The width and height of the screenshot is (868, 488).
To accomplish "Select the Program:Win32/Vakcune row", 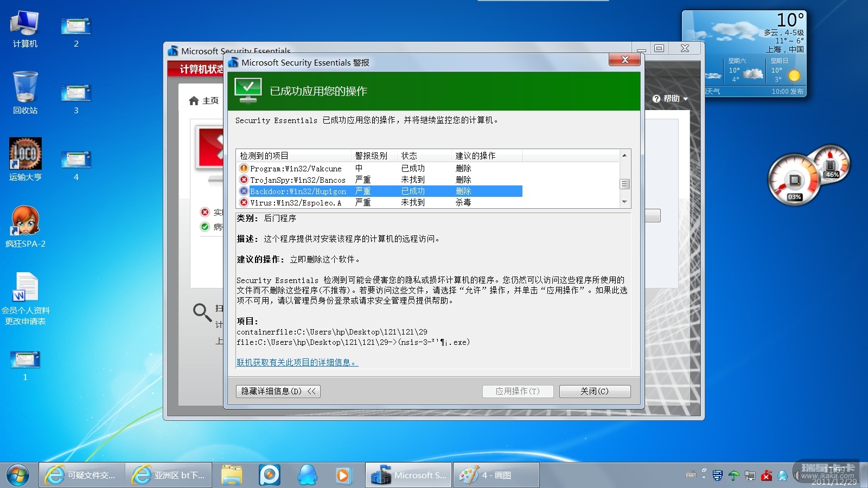I will [380, 169].
